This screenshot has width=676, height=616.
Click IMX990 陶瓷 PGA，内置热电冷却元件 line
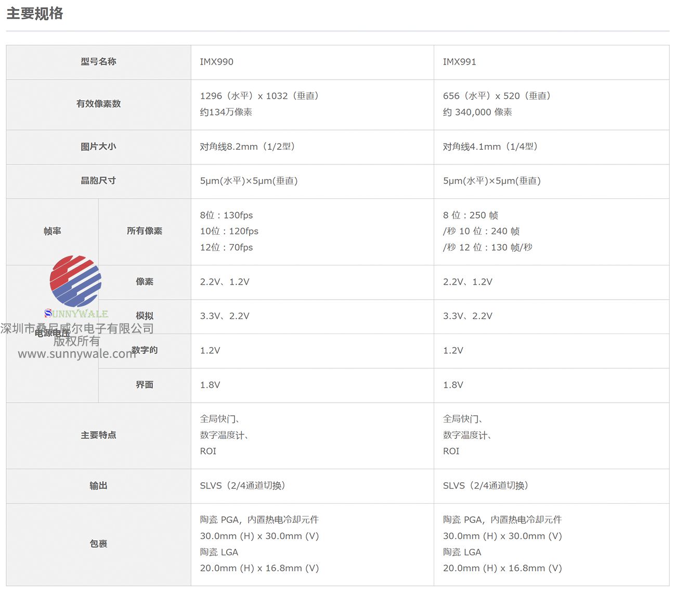(259, 520)
